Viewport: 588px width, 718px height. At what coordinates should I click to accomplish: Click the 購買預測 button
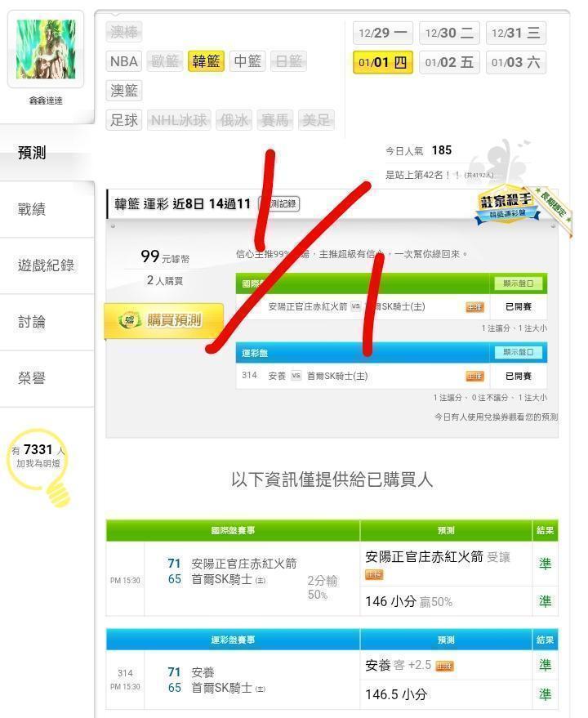[164, 320]
